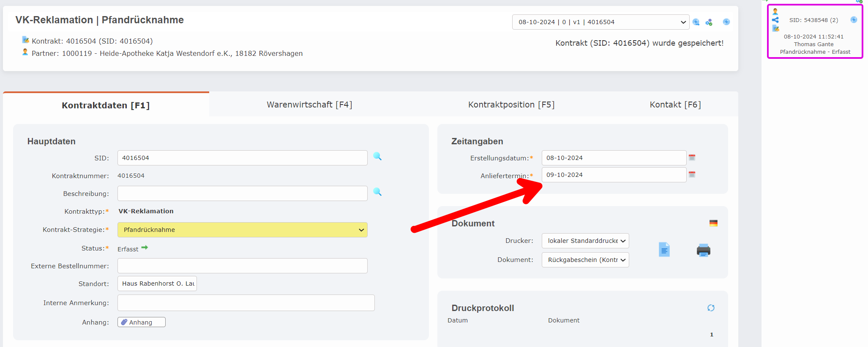868x347 pixels.
Task: Click the printer icon in the Dokument section
Action: tap(703, 250)
